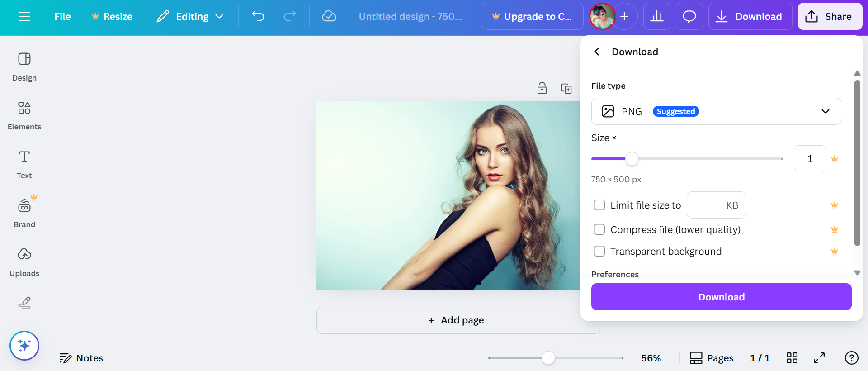868x371 pixels.
Task: Select the woman photo on canvas
Action: coord(448,195)
